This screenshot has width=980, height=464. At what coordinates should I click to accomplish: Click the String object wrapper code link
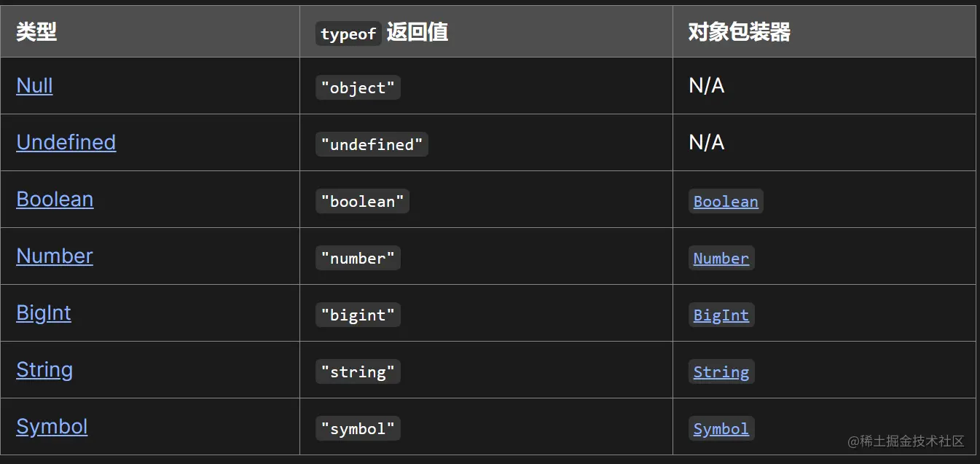pos(721,372)
